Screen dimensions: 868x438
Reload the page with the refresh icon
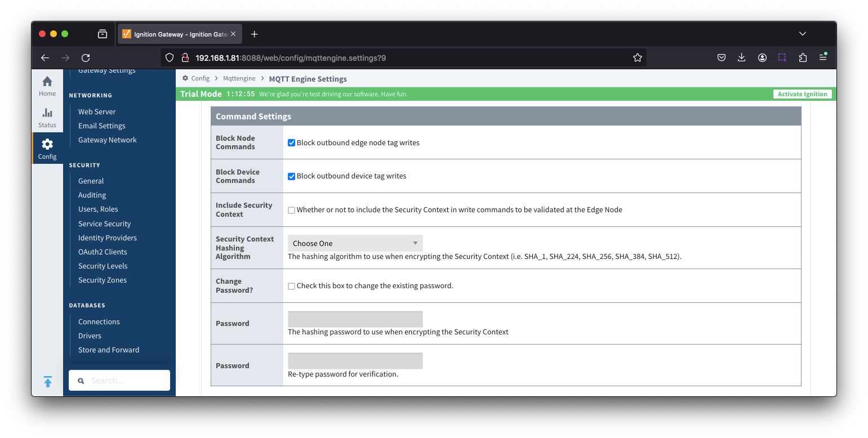86,57
